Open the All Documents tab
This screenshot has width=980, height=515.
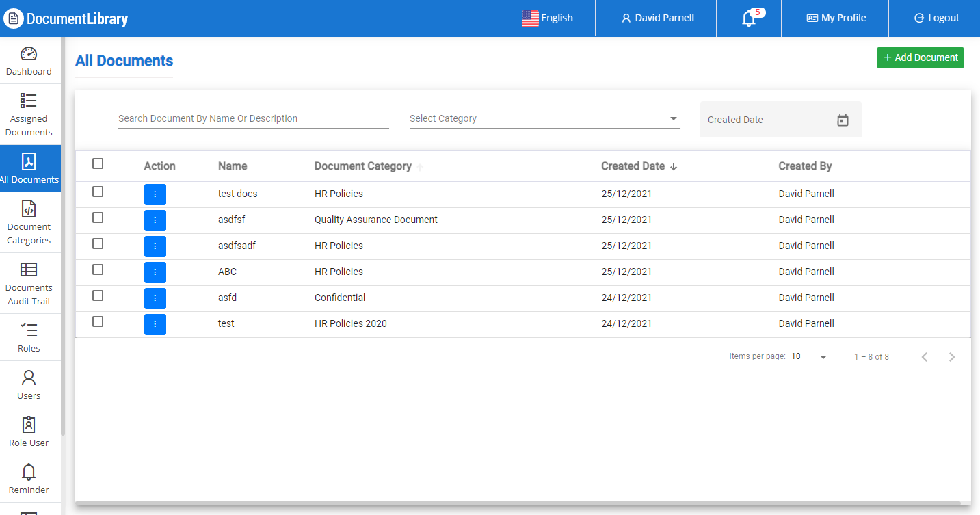pyautogui.click(x=30, y=168)
